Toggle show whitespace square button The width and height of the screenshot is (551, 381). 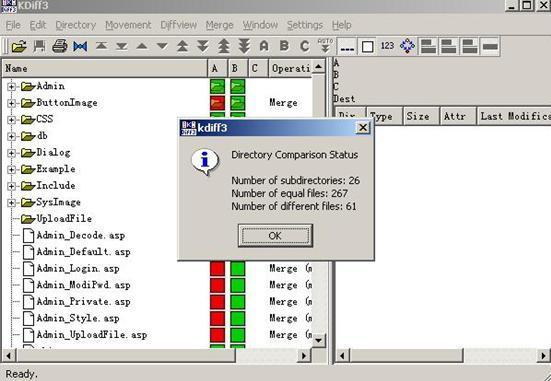tap(367, 46)
